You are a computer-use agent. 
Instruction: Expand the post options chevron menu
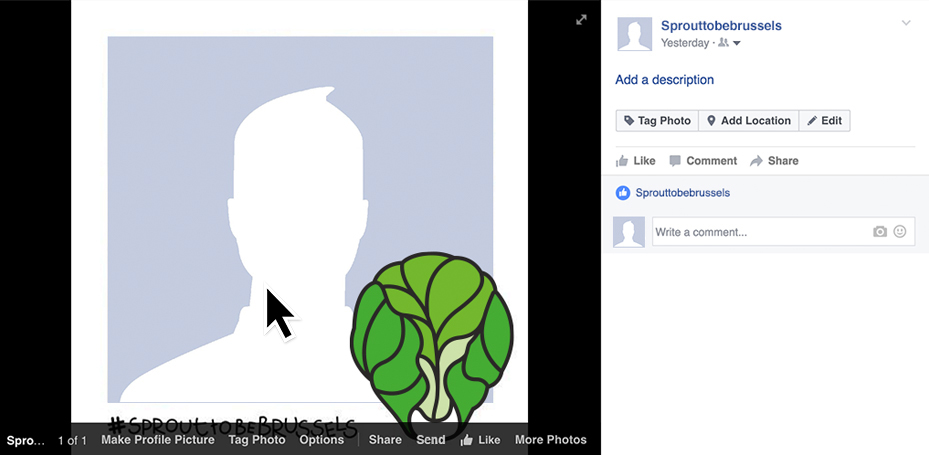point(906,23)
